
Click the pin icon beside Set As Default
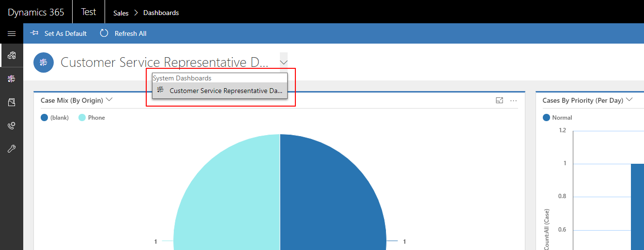point(34,33)
